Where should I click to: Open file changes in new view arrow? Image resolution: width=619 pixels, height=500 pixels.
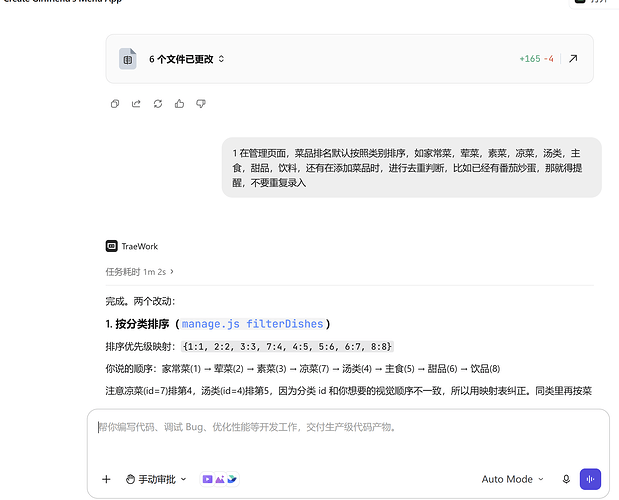coord(573,59)
